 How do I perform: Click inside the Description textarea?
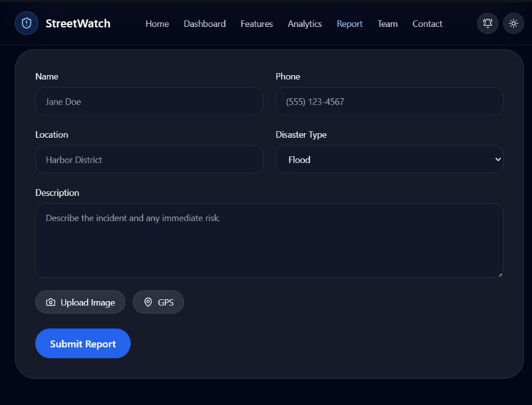(x=270, y=240)
